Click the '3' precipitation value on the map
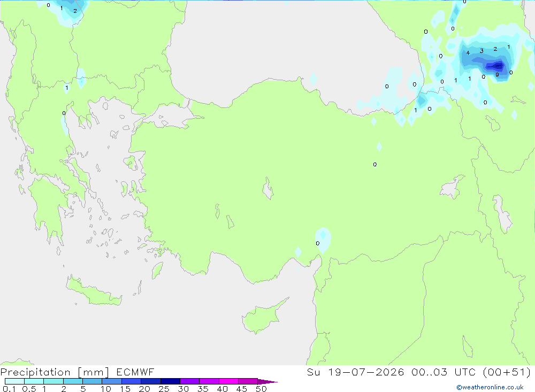 [481, 51]
